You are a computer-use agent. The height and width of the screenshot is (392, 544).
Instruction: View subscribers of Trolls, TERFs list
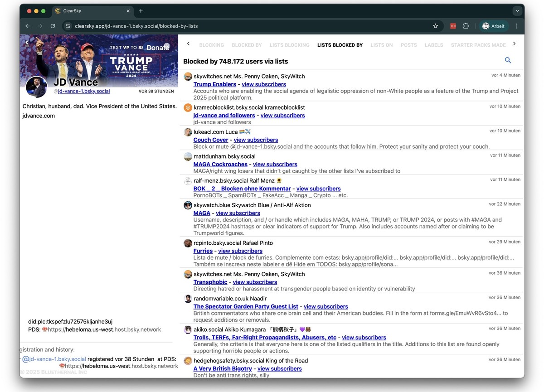(364, 338)
